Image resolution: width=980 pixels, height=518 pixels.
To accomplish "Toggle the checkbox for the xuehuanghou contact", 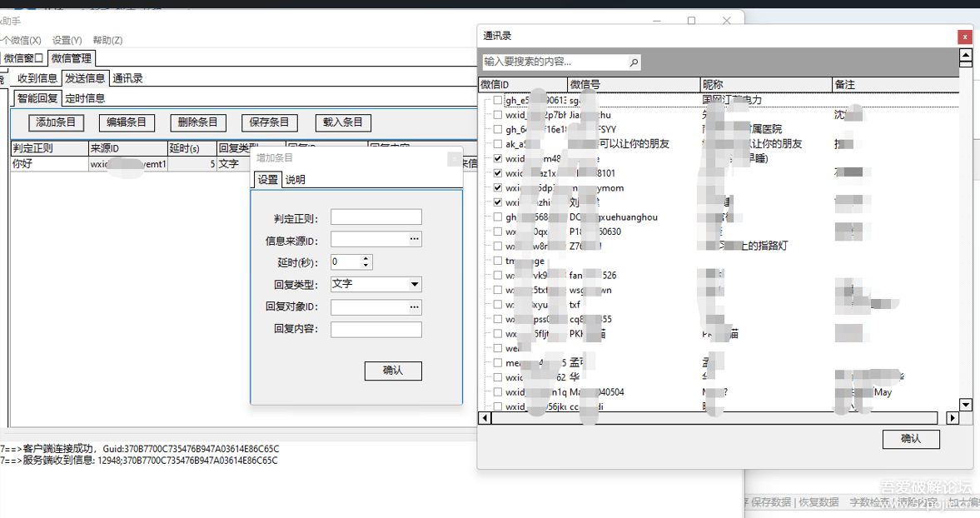I will [498, 217].
